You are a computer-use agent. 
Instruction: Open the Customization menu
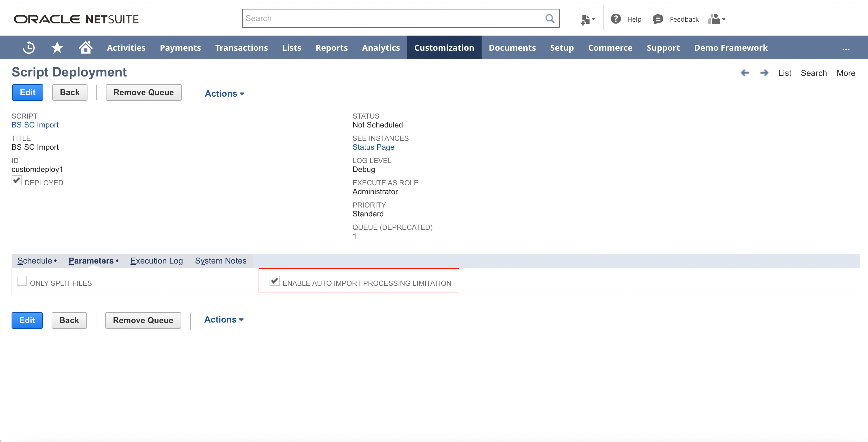click(444, 47)
